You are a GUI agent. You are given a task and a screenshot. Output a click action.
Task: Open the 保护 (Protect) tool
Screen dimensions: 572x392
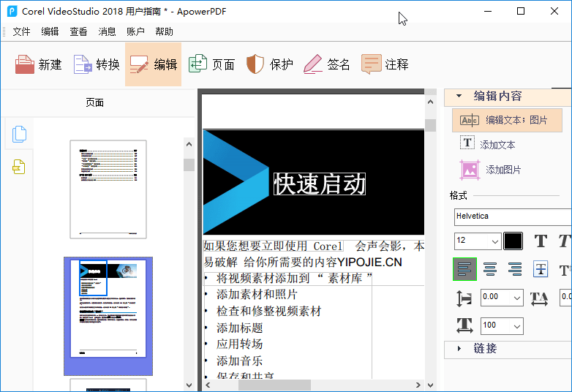270,64
